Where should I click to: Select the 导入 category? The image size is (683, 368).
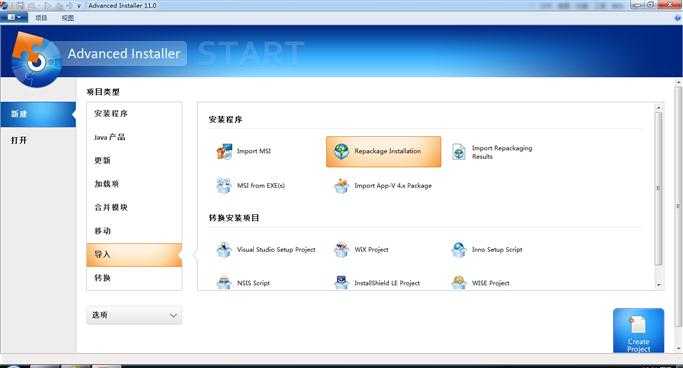click(134, 255)
